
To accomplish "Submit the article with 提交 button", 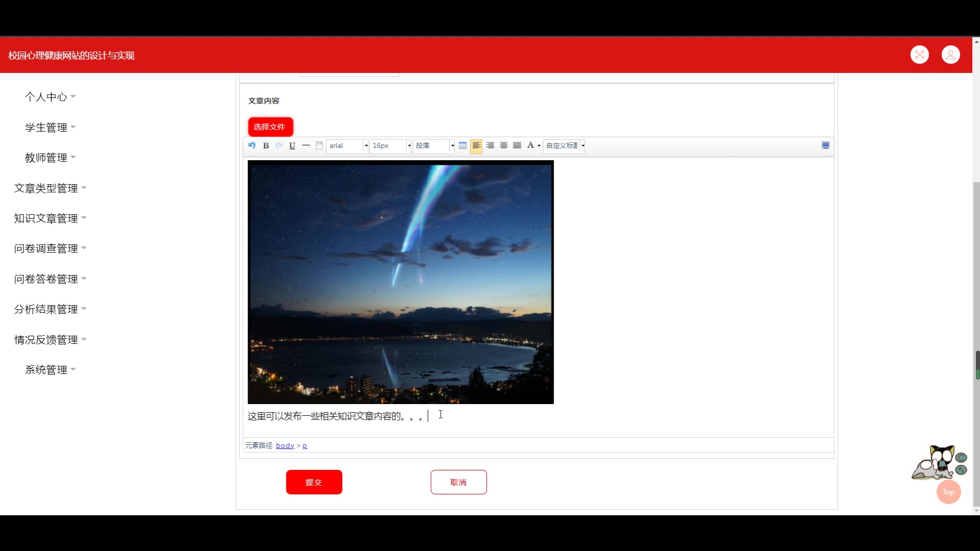I will click(x=314, y=482).
